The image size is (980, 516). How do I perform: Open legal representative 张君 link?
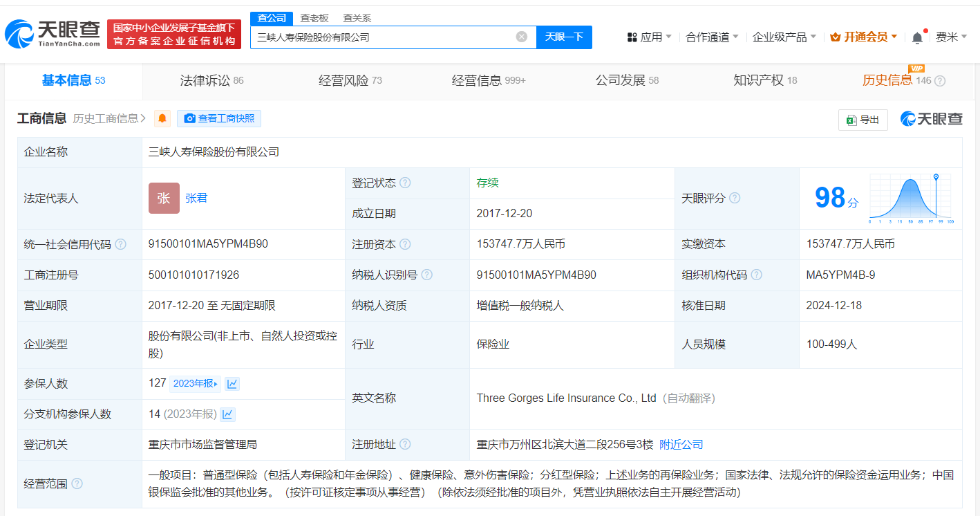click(196, 198)
